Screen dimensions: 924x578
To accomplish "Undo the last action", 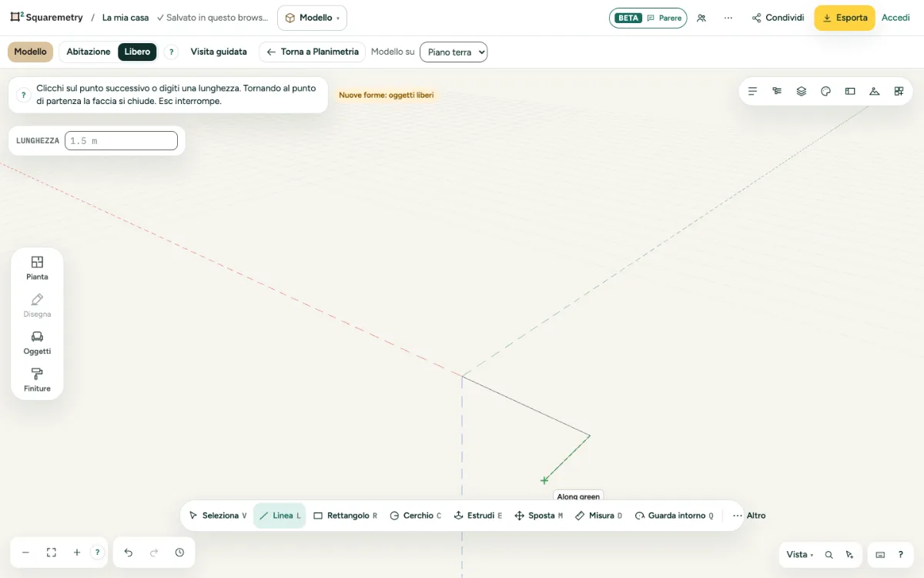I will click(x=129, y=553).
